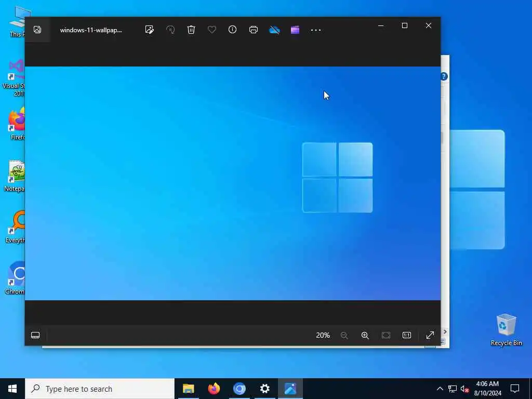
Task: Show file info with the info icon
Action: 232,30
